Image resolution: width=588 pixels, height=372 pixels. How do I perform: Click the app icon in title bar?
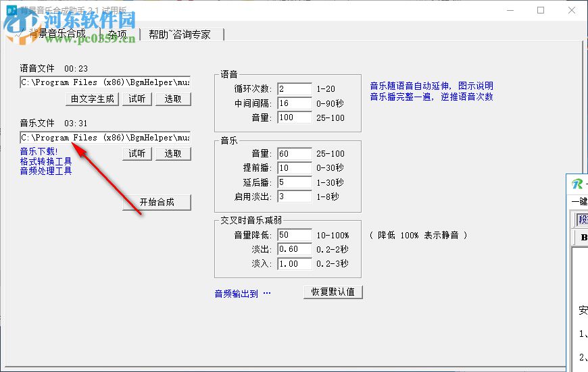(x=12, y=9)
